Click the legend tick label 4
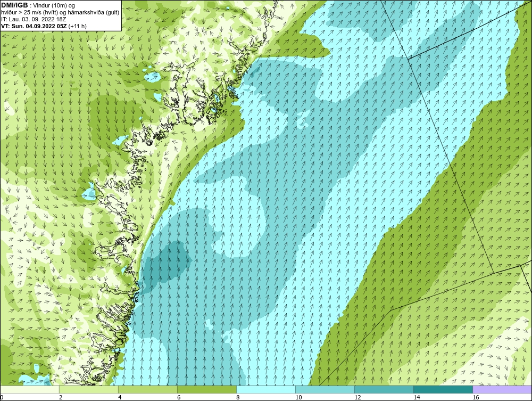The width and height of the screenshot is (532, 401). pyautogui.click(x=120, y=398)
